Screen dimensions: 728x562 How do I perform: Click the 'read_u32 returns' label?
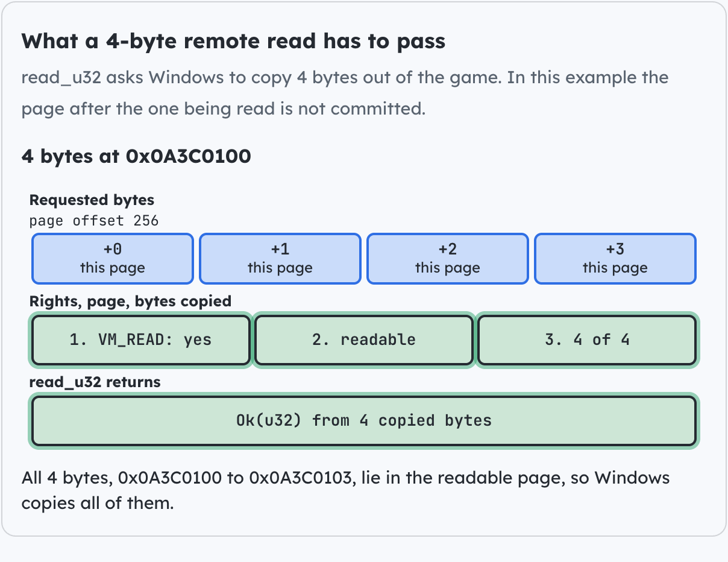coord(95,382)
